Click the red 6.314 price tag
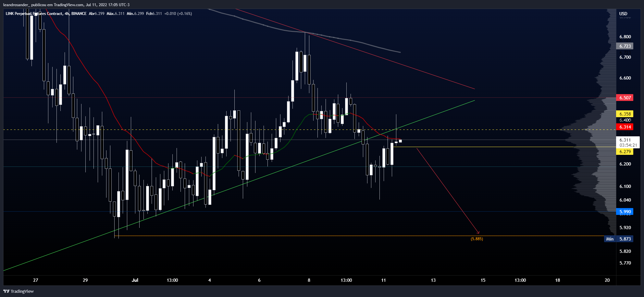This screenshot has width=644, height=297. pyautogui.click(x=625, y=127)
